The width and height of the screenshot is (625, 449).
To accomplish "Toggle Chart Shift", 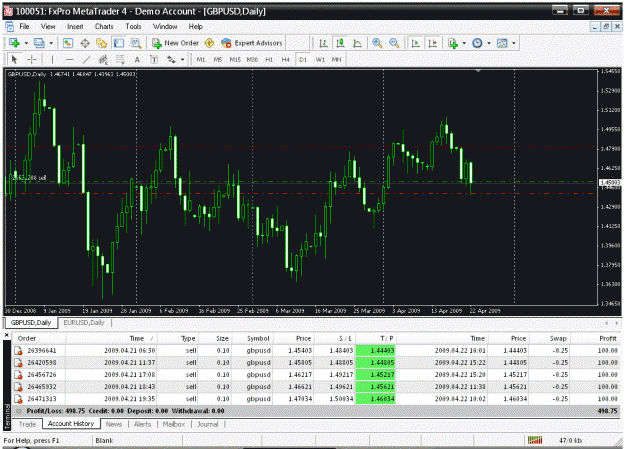I will (x=432, y=43).
